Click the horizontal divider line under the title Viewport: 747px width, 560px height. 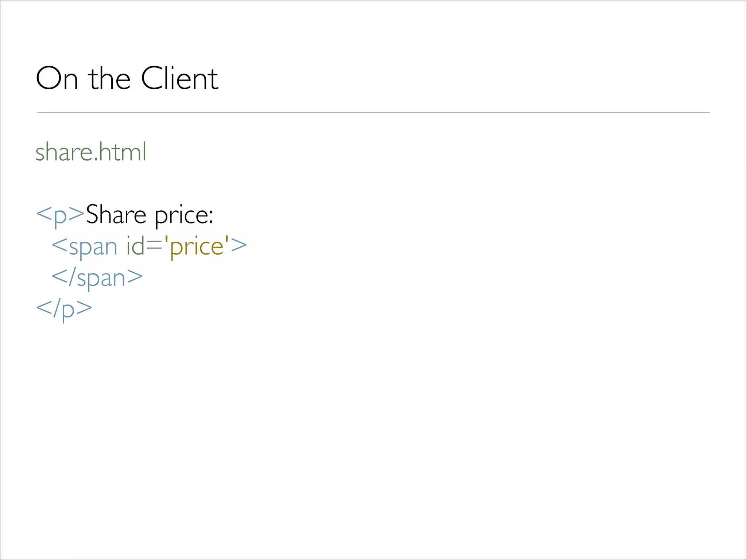[x=373, y=113]
